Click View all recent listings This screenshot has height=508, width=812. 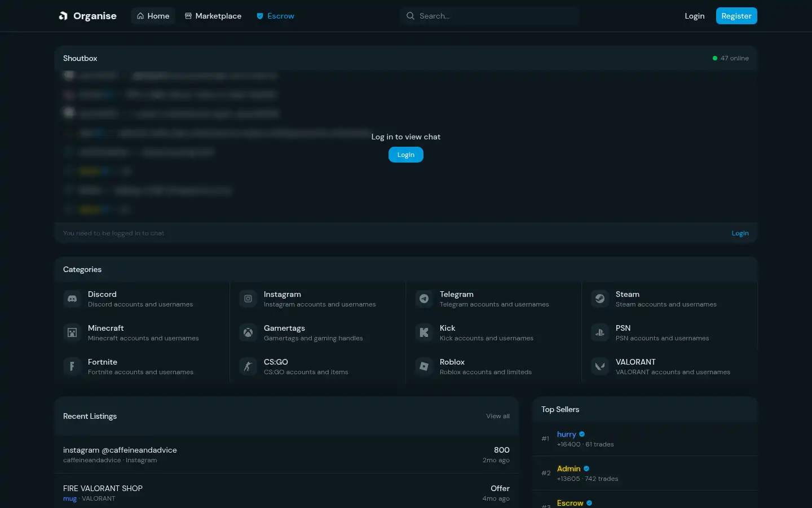(x=498, y=416)
